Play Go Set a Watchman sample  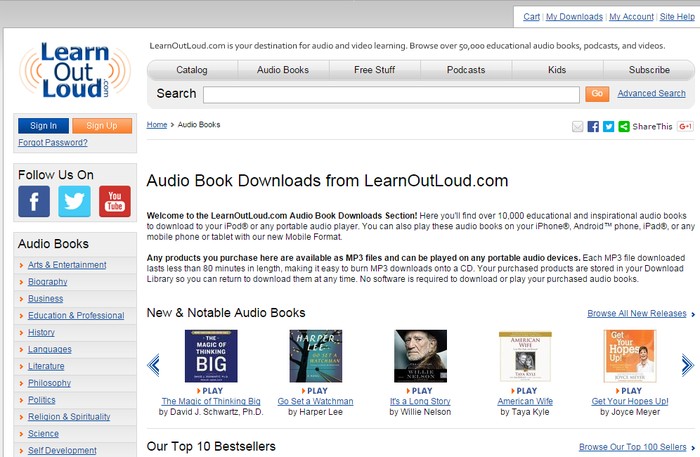[x=315, y=391]
